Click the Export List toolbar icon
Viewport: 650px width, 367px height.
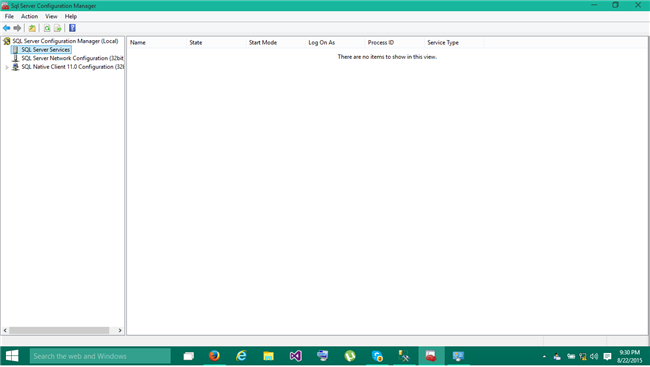58,28
